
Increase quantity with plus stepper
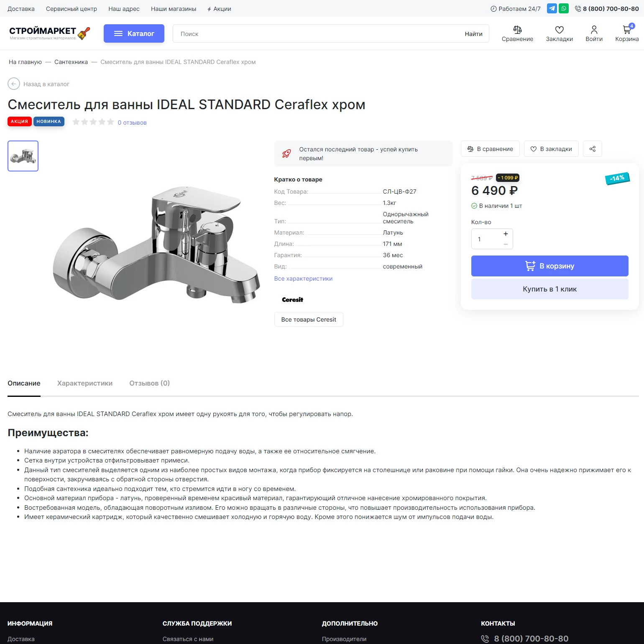506,234
